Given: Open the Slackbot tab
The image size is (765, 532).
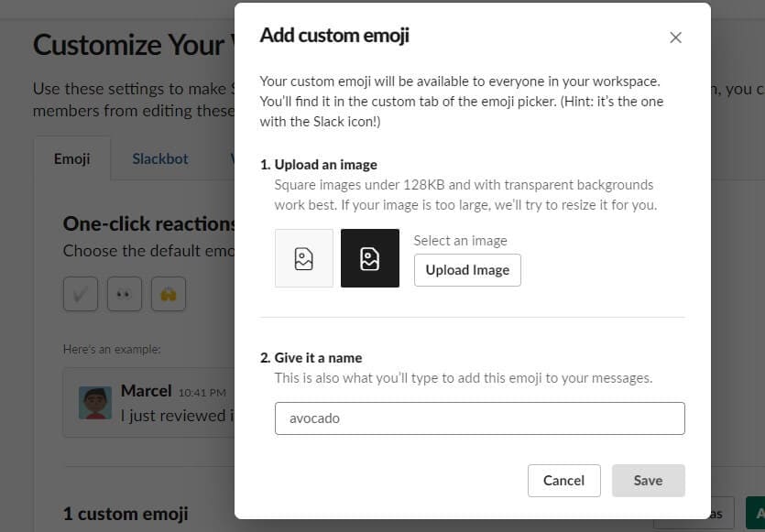Looking at the screenshot, I should (160, 158).
